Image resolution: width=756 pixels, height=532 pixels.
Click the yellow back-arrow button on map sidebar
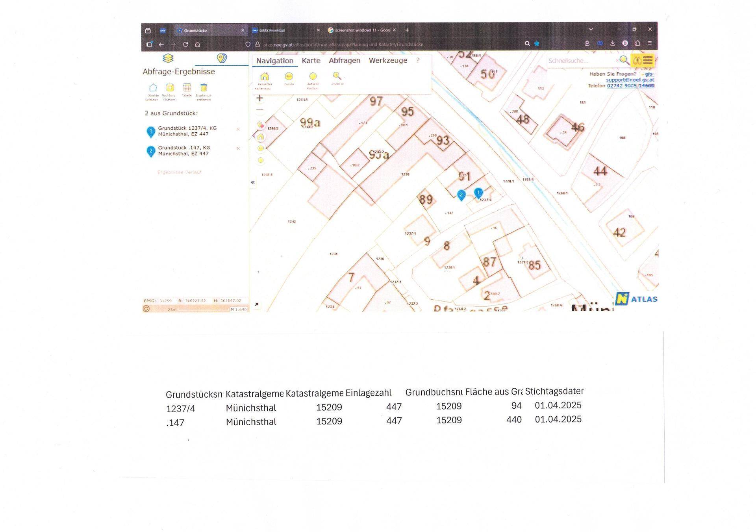click(x=260, y=148)
